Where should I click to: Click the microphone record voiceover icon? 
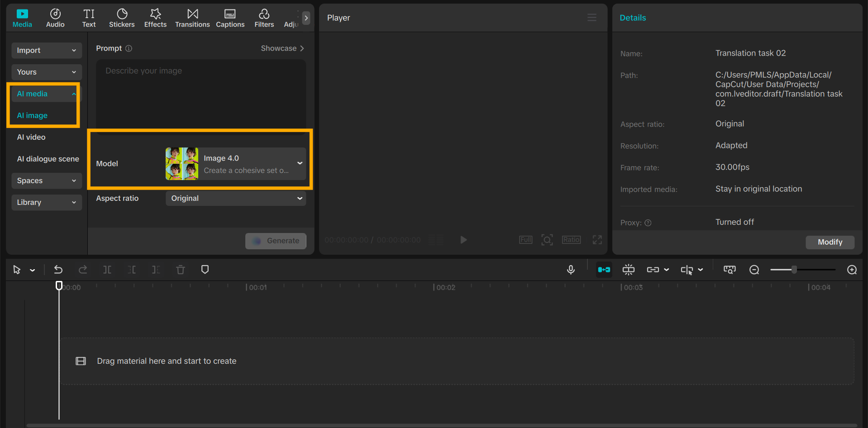[571, 270]
